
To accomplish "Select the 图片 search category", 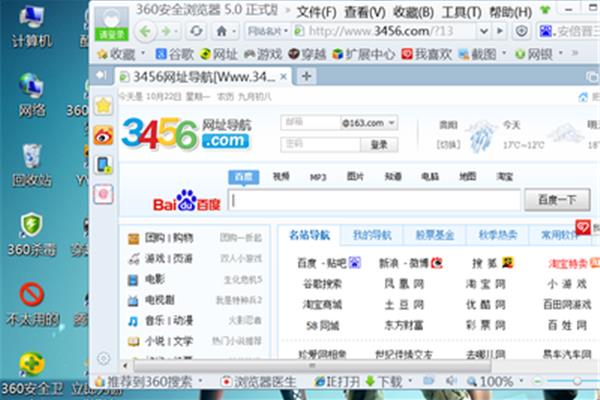I will 355,176.
